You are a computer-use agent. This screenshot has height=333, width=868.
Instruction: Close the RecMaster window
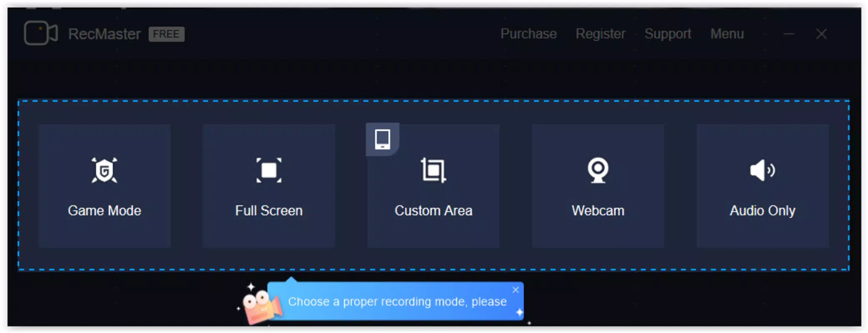click(x=821, y=34)
